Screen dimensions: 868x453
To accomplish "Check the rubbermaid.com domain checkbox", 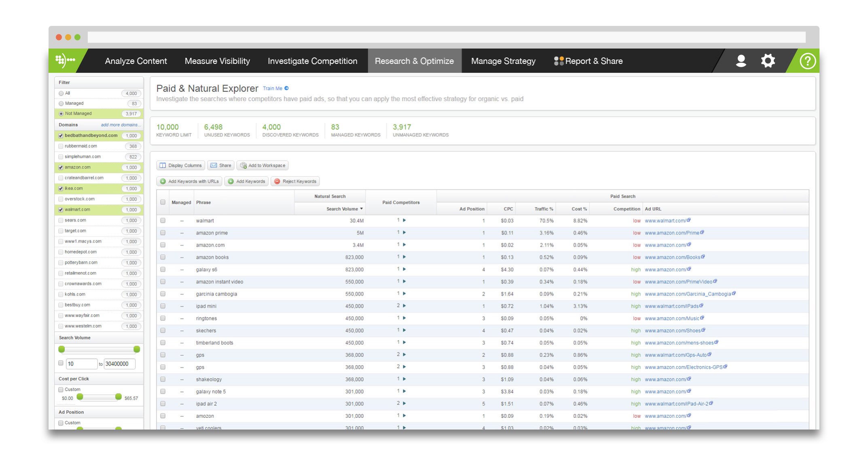I will (x=61, y=146).
